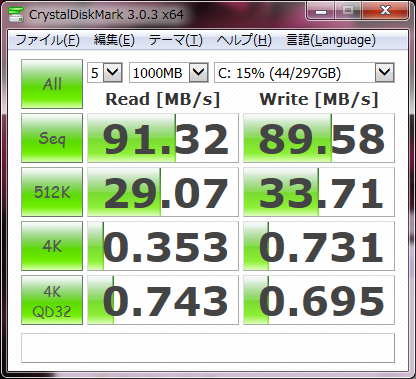Open the ファイル(F) menu
Image resolution: width=416 pixels, height=379 pixels.
point(47,40)
